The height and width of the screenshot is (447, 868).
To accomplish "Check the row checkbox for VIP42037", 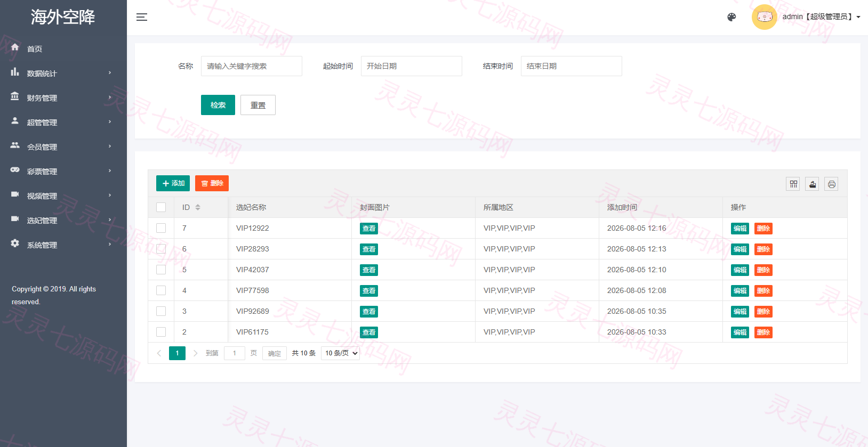I will point(161,270).
